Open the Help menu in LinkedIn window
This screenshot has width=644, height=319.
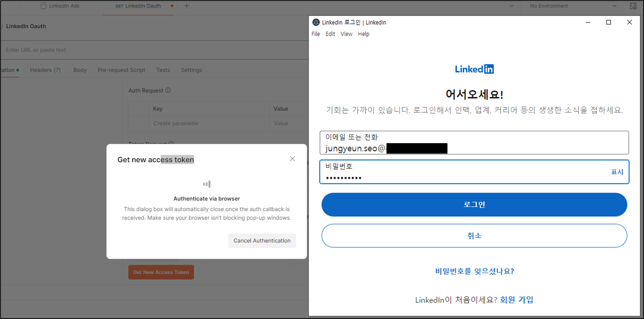[364, 34]
